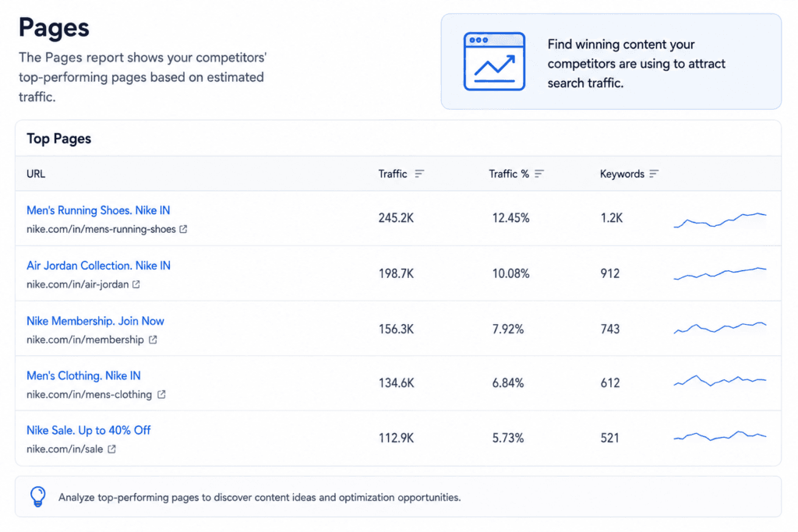Click the browser chart icon in banner
This screenshot has height=532, width=798.
(494, 62)
